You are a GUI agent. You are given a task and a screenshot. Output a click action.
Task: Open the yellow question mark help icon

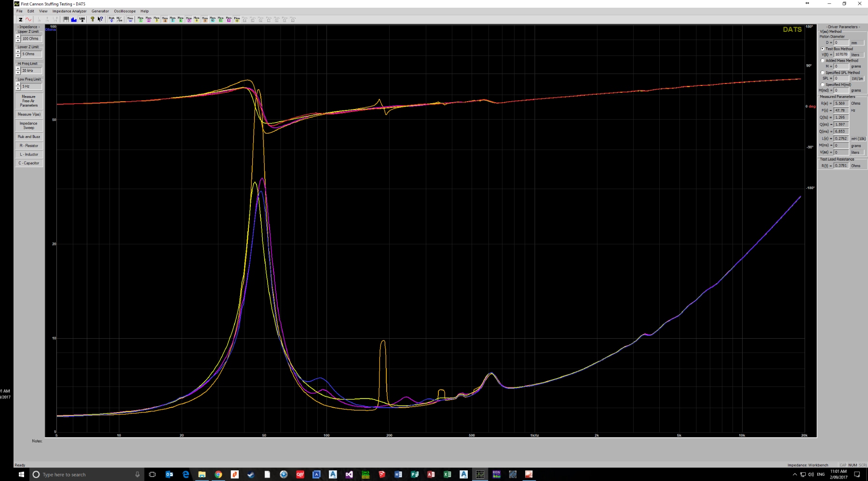tap(92, 19)
